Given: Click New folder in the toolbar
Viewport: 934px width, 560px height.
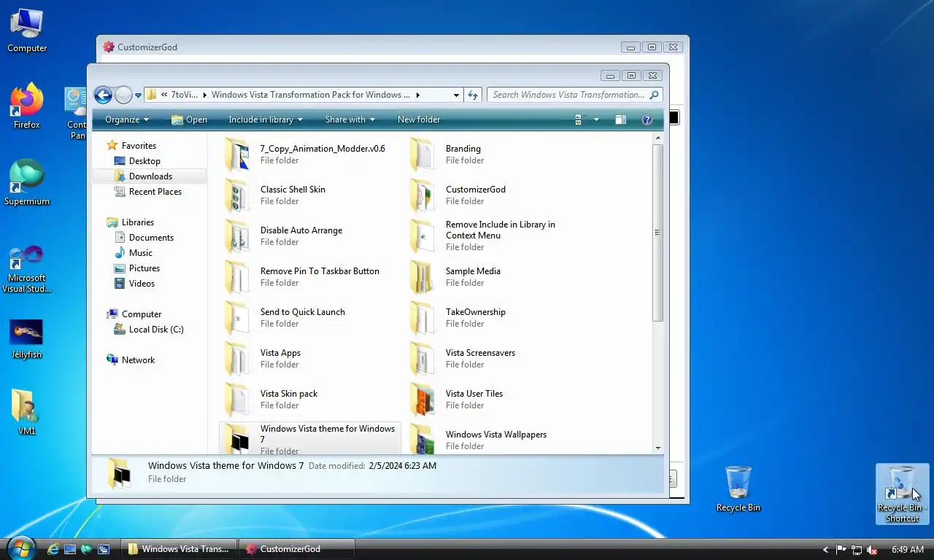Looking at the screenshot, I should 419,120.
